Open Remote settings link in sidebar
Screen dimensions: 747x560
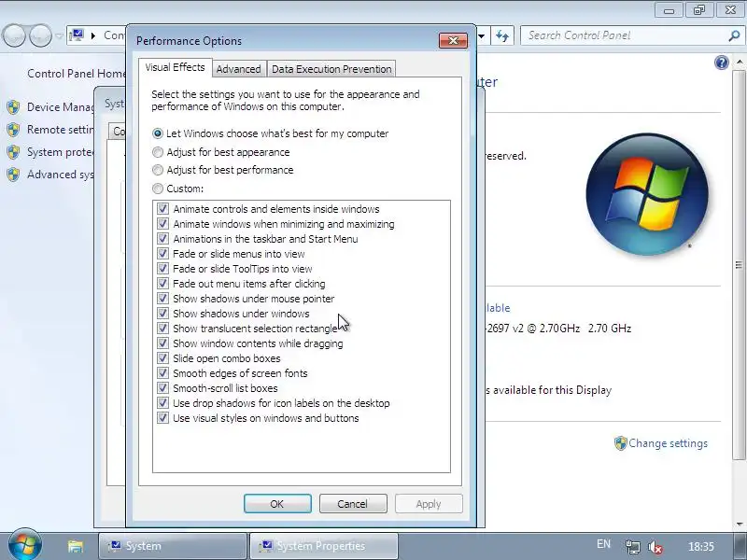tap(61, 130)
